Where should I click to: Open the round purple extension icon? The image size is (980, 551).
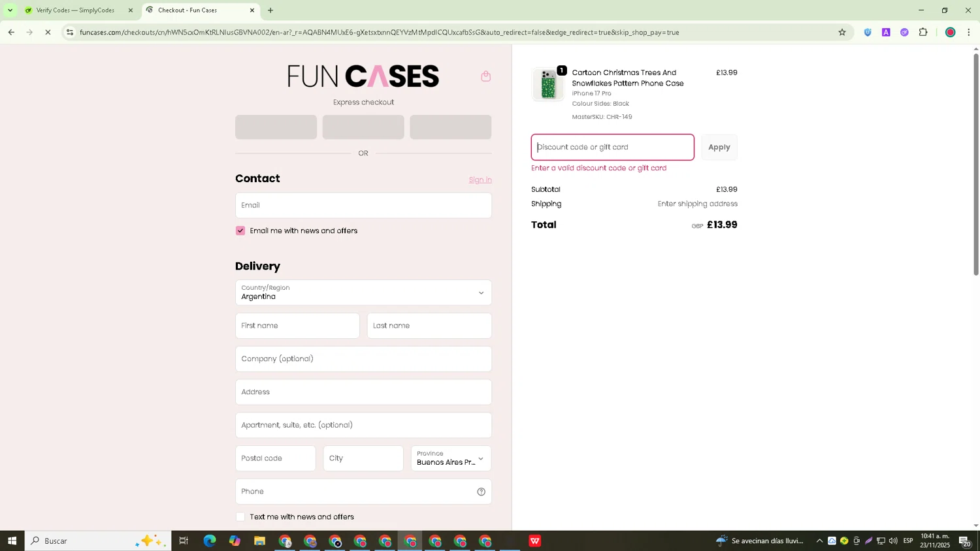904,32
